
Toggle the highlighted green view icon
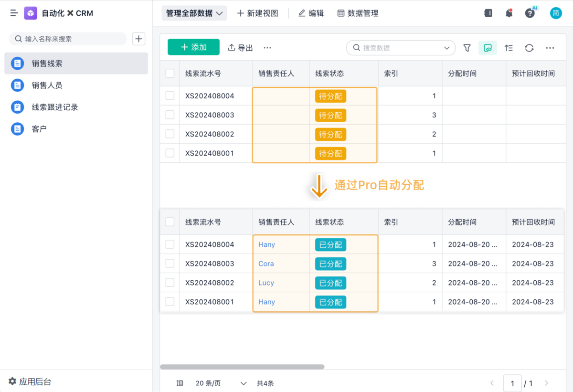tap(488, 48)
